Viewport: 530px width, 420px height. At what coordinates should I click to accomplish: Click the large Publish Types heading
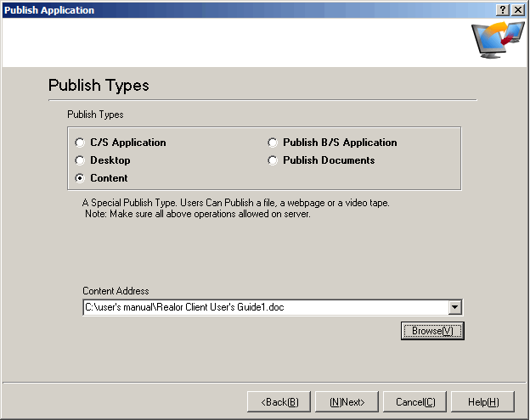[99, 86]
